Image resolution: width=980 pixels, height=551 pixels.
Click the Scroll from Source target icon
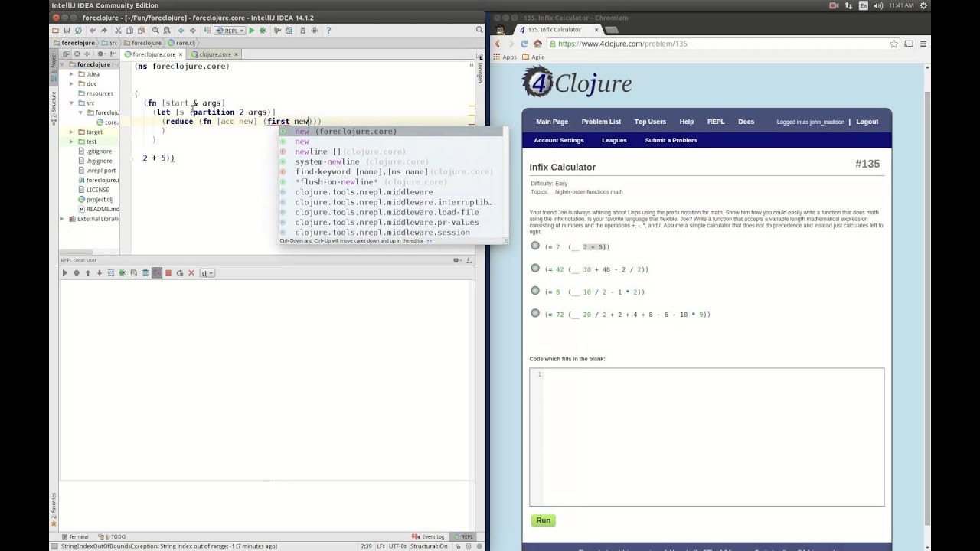[77, 54]
